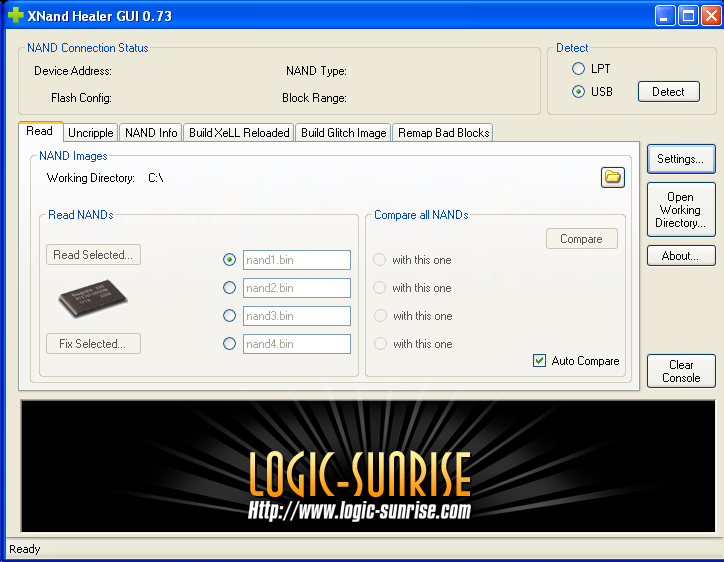The image size is (724, 562).
Task: Click the nand2.bin filename field
Action: [296, 288]
